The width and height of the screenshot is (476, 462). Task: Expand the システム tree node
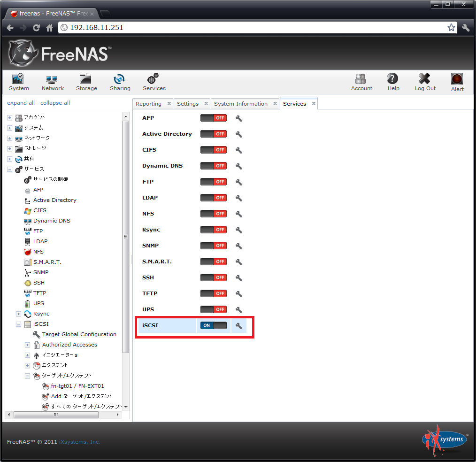click(10, 128)
